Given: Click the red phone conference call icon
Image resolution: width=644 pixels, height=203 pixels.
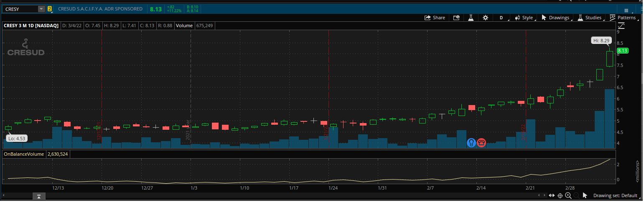Looking at the screenshot, I should coord(481,143).
